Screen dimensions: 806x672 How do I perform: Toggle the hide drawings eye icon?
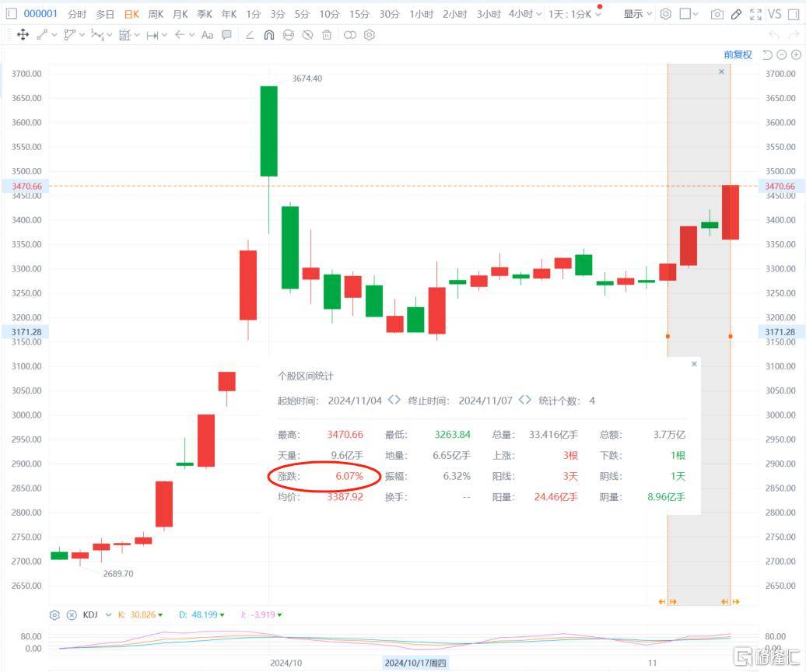coord(307,35)
